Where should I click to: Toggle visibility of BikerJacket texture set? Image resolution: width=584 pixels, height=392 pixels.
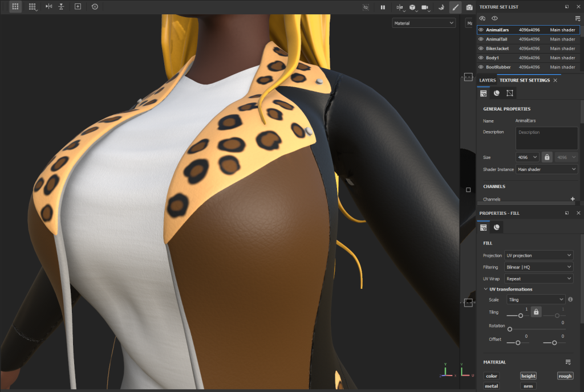click(x=481, y=48)
